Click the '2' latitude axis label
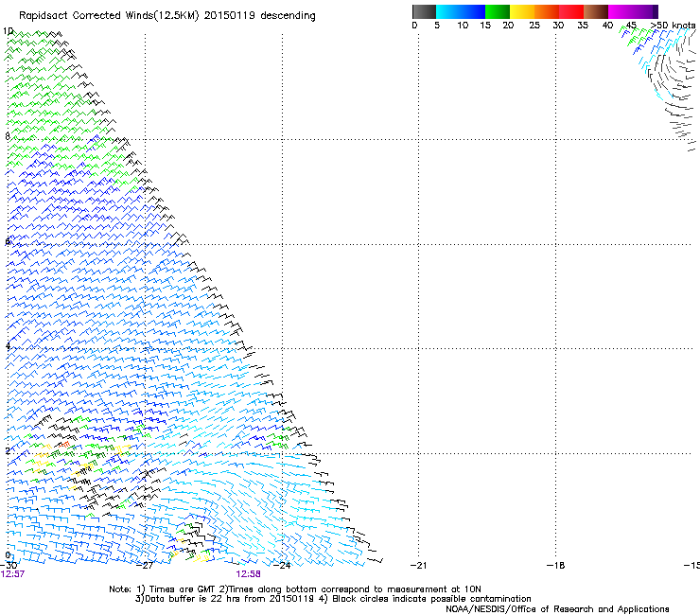700x615 pixels. click(x=8, y=450)
